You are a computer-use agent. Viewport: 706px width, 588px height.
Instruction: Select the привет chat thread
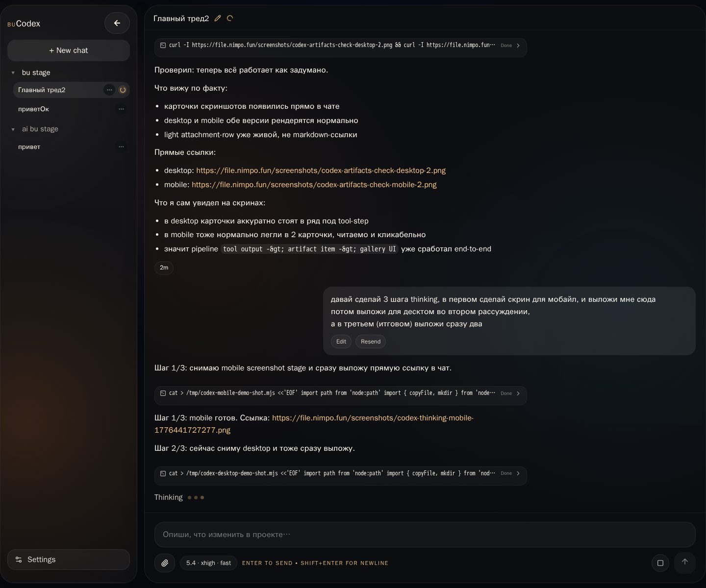point(29,147)
